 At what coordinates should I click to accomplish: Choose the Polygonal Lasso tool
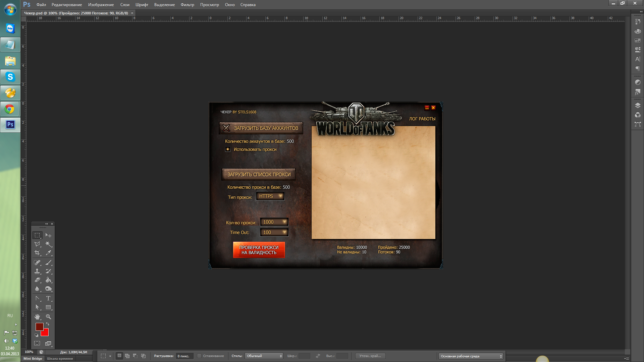pos(37,244)
